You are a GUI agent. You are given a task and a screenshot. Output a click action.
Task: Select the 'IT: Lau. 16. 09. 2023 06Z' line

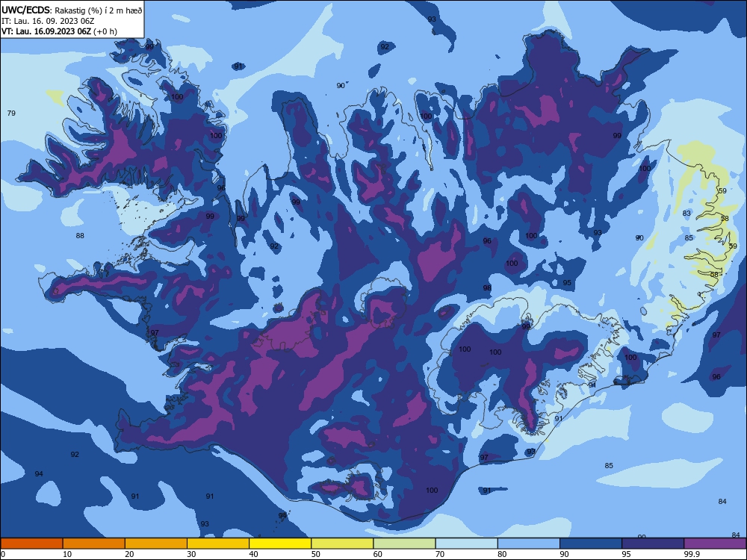point(48,21)
